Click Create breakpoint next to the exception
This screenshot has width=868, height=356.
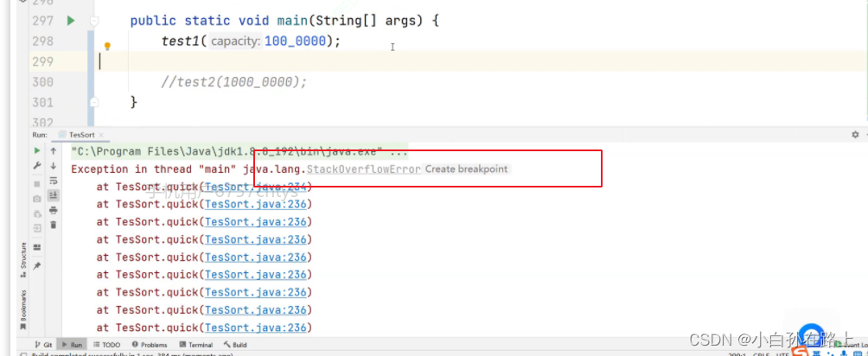pos(466,168)
